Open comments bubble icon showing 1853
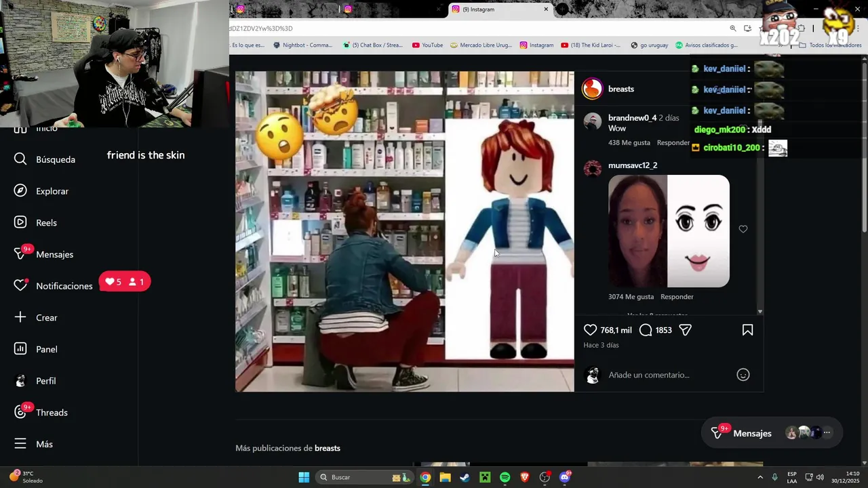The image size is (868, 488). point(646,330)
